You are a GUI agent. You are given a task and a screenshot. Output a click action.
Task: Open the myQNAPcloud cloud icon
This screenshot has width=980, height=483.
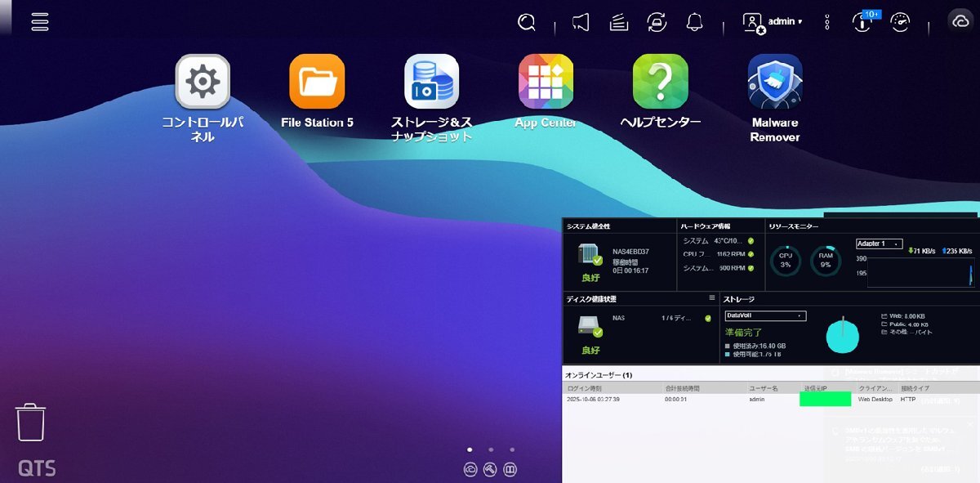tap(960, 22)
